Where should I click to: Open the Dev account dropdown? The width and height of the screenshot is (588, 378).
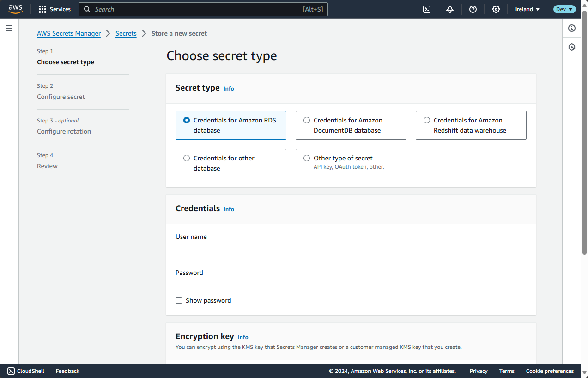point(564,9)
